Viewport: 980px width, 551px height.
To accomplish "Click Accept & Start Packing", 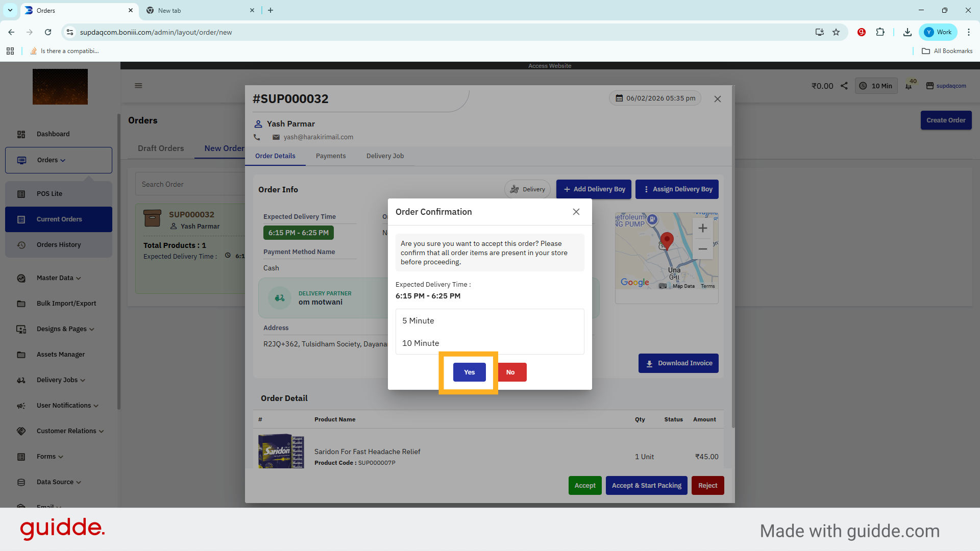I will click(646, 485).
